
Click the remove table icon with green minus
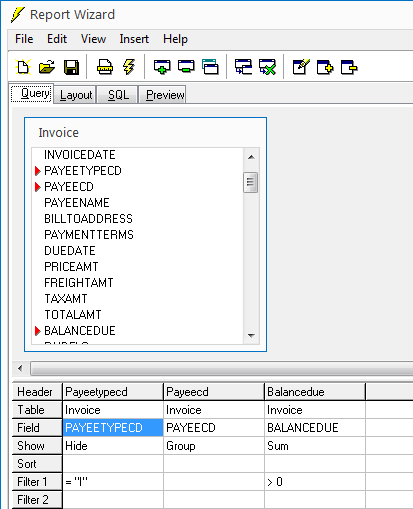pyautogui.click(x=186, y=67)
